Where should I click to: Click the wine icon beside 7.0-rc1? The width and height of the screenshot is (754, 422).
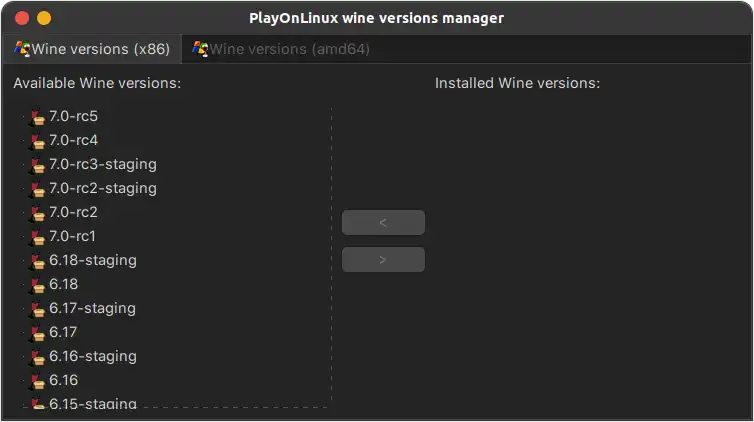coord(37,237)
